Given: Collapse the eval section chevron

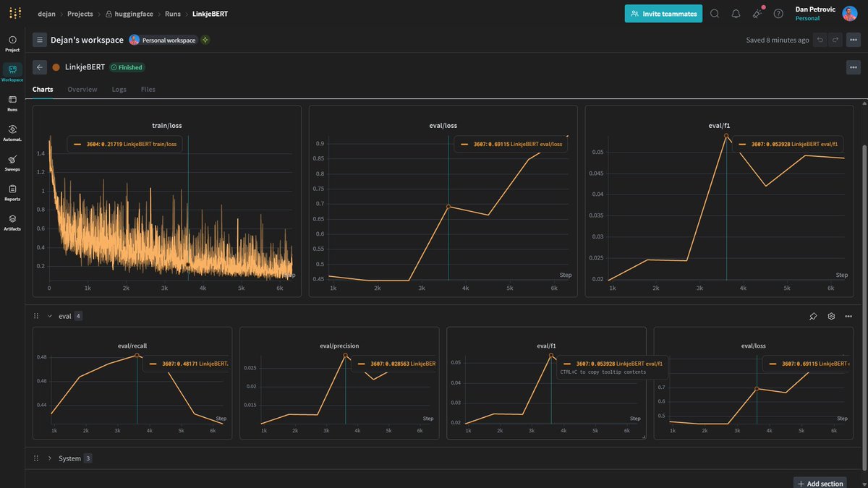Looking at the screenshot, I should 50,316.
